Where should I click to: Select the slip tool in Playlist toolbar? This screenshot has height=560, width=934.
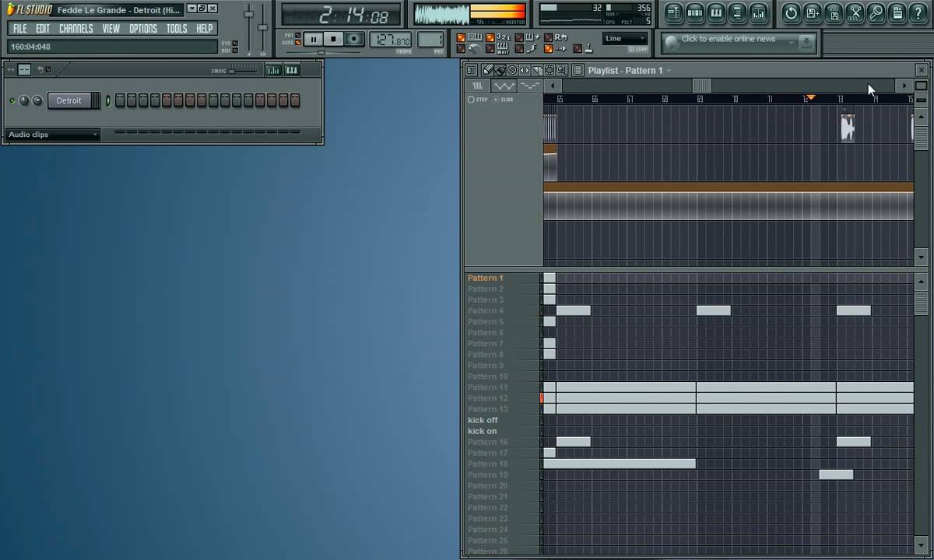pos(525,70)
